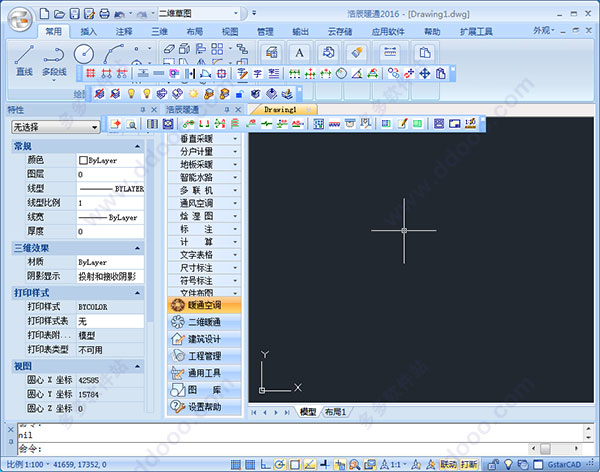Click the 设置帮助 panel button
This screenshot has width=600, height=472.
click(x=204, y=407)
